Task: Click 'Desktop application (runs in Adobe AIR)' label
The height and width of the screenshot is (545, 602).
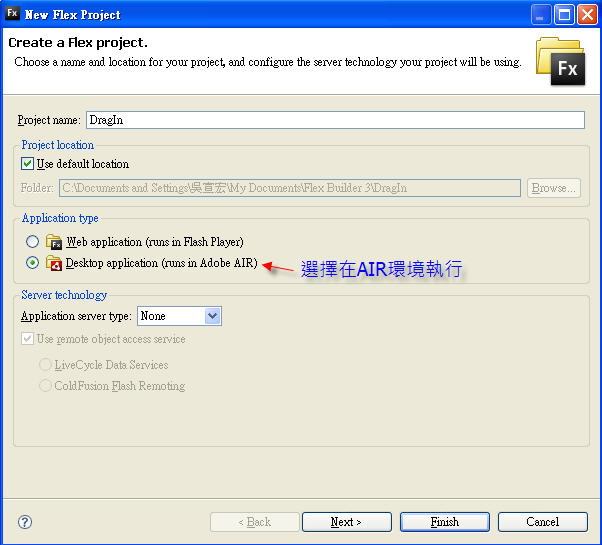Action: 162,263
